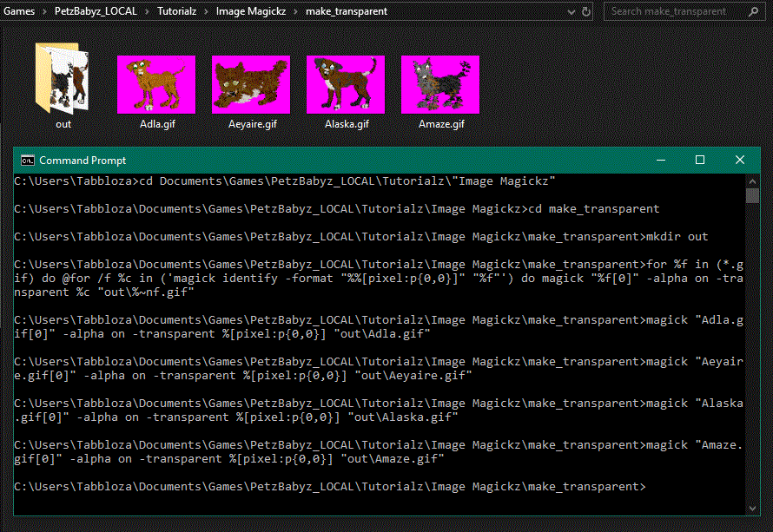Expand the chevron after Tutorialz breadcrumb
The width and height of the screenshot is (773, 532).
[x=207, y=12]
